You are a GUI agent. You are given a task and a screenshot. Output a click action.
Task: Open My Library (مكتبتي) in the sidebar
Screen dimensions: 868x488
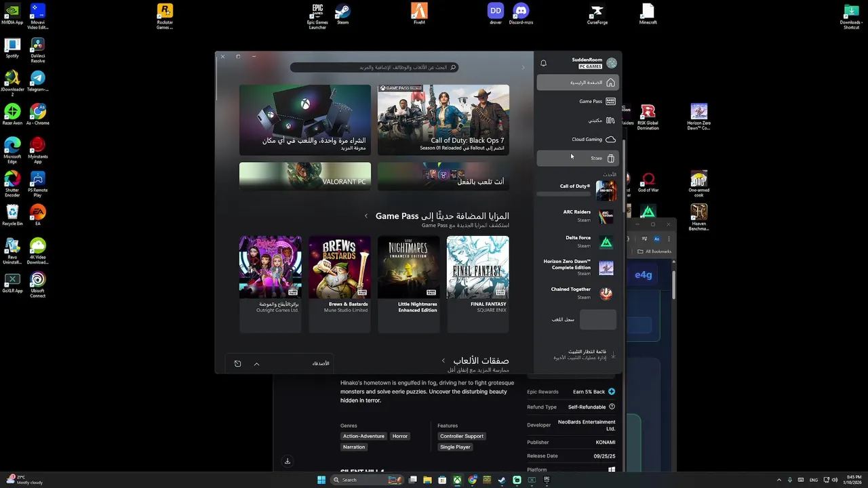coord(578,121)
